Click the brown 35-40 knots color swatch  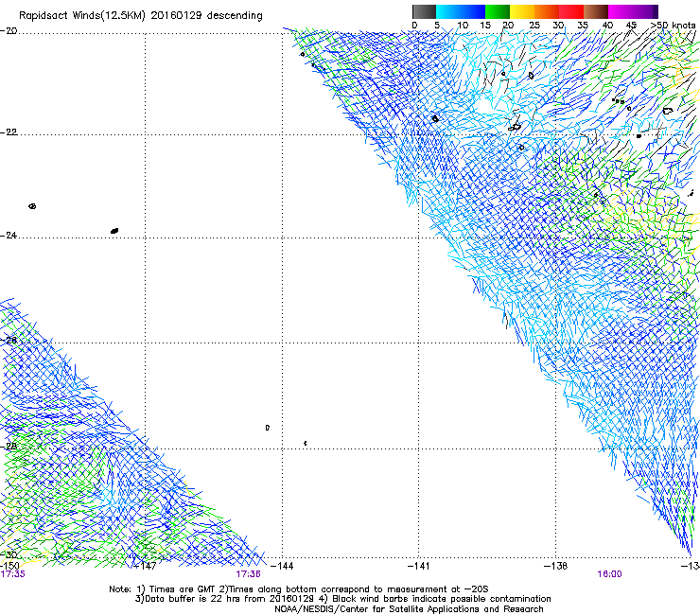tap(596, 11)
